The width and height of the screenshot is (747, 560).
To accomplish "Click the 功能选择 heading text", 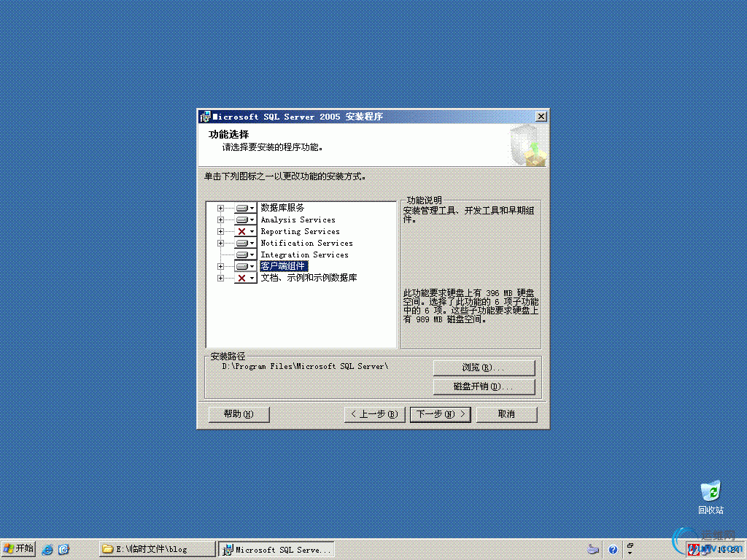I will 228,135.
